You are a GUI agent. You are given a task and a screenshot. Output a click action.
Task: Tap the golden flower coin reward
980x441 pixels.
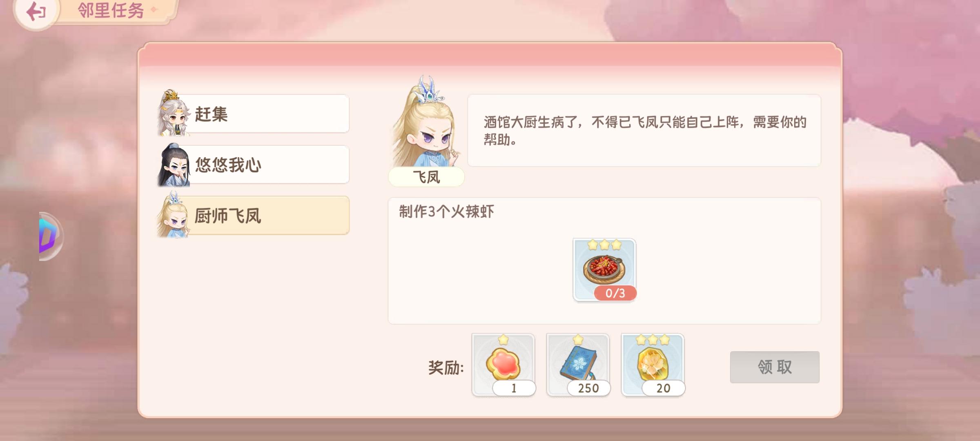click(653, 365)
